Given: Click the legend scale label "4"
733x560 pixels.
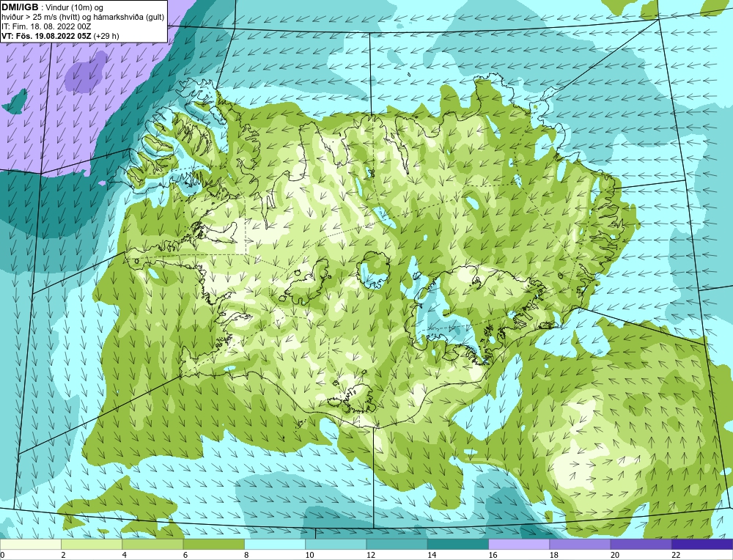Looking at the screenshot, I should 125,555.
